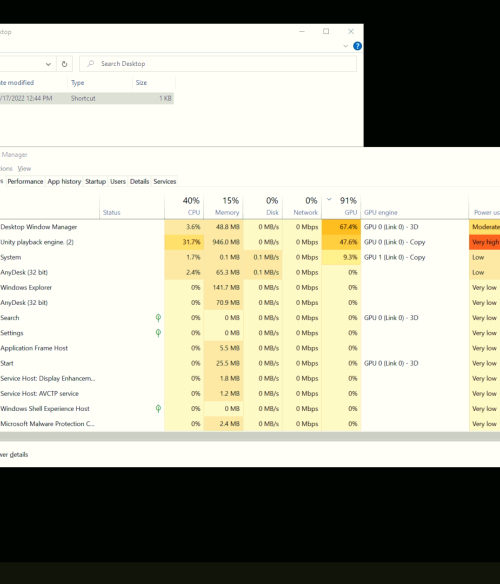The image size is (500, 584).
Task: Click the Status column header
Action: [132, 206]
